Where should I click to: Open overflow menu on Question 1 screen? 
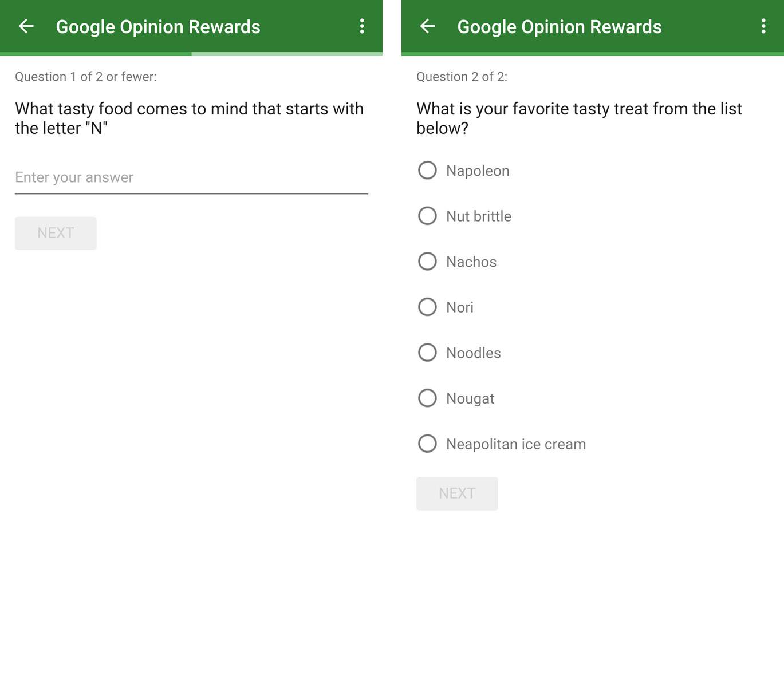point(362,26)
